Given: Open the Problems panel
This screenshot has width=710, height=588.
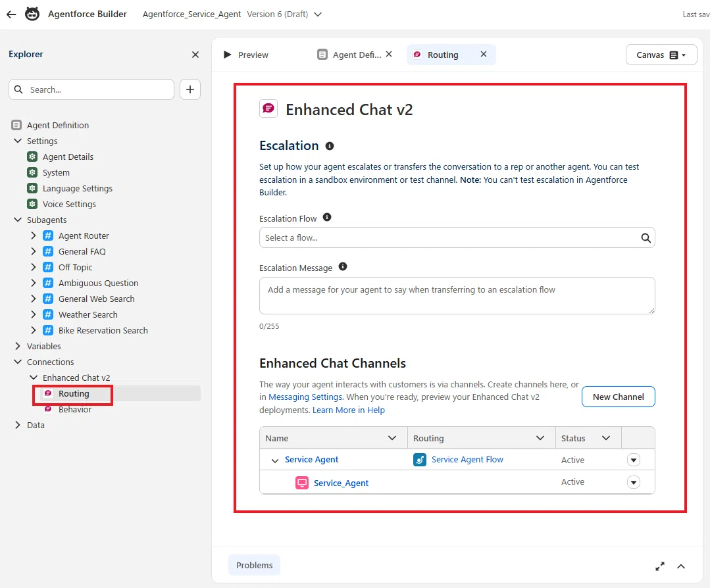Looking at the screenshot, I should click(x=254, y=565).
